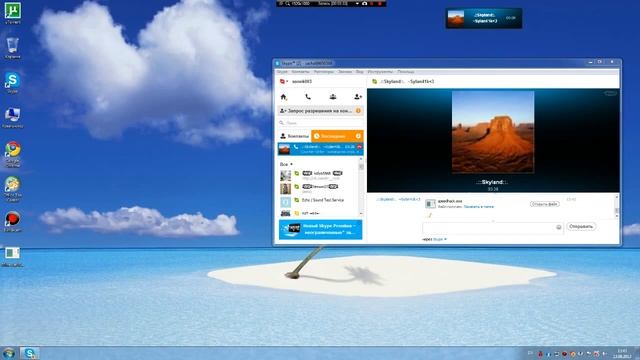The image size is (640, 360).
Task: Click the floating Skyland call notification window
Action: click(x=484, y=18)
